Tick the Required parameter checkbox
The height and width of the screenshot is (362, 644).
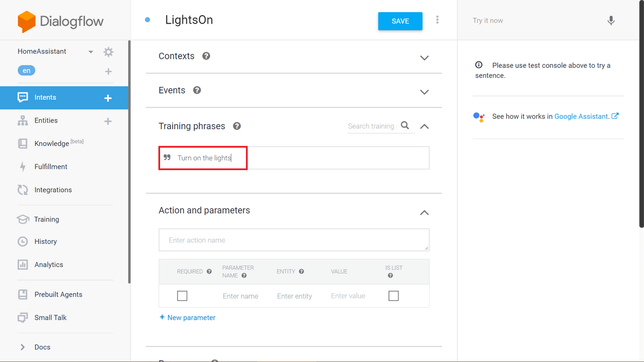[182, 296]
